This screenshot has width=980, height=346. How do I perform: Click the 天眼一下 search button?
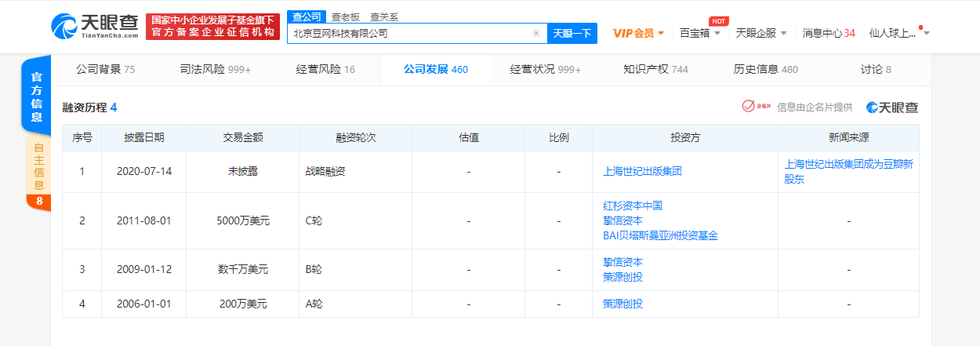coord(572,33)
